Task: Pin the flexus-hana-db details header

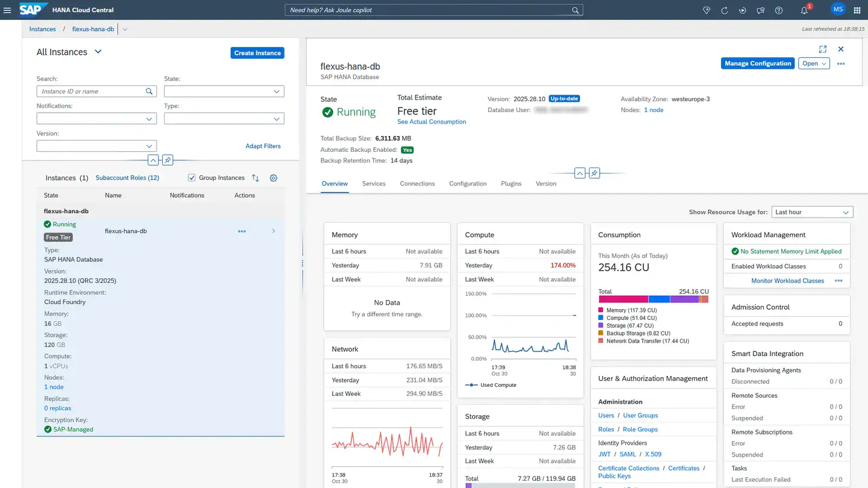Action: pos(594,174)
